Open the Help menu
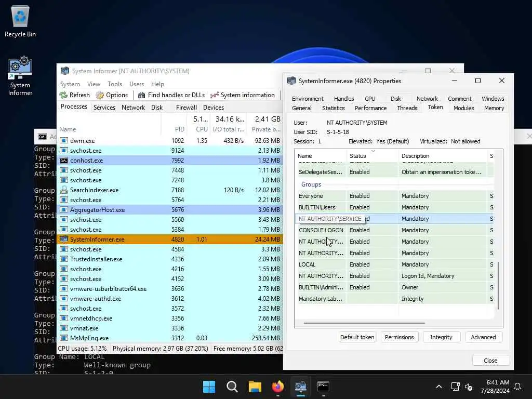The height and width of the screenshot is (399, 532). (157, 84)
